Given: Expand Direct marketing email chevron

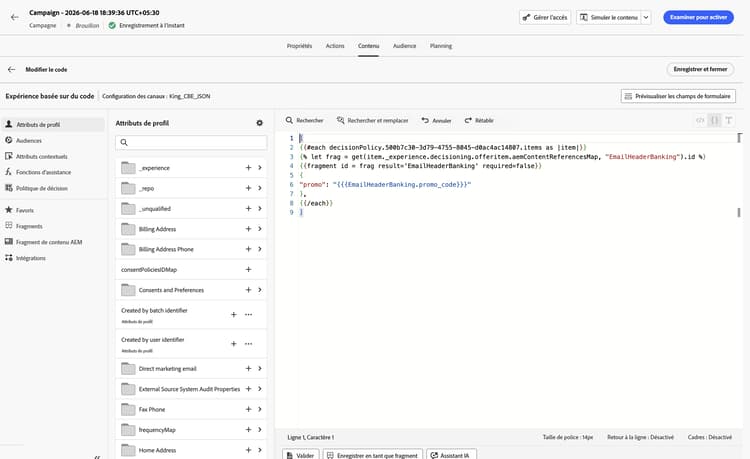Looking at the screenshot, I should [260, 369].
